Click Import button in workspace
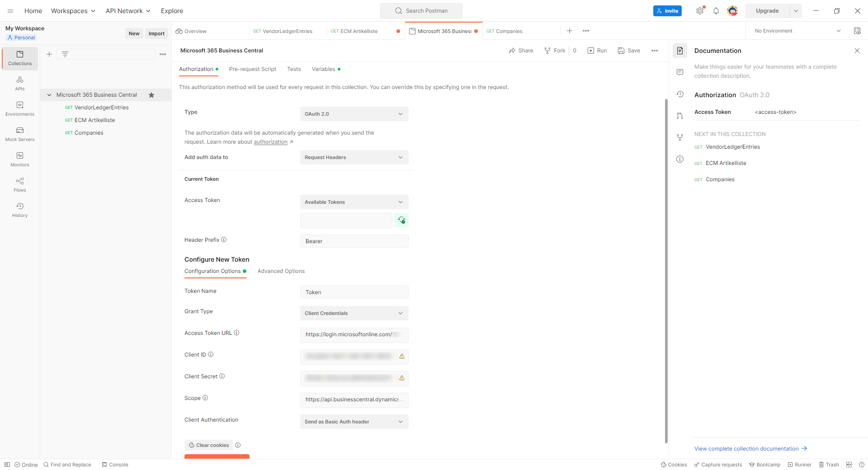Screen dimensions: 868x470 156,33
